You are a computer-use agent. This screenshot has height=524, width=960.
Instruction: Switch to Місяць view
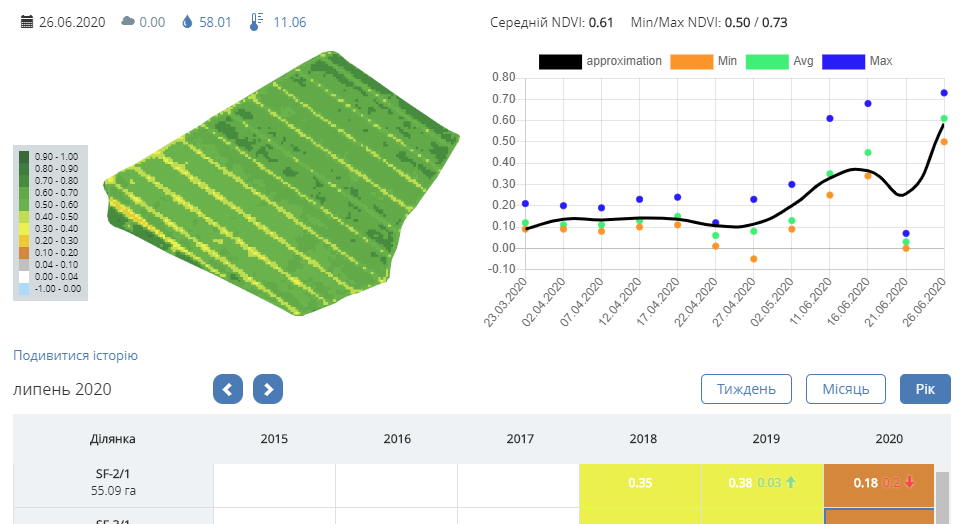tap(846, 389)
